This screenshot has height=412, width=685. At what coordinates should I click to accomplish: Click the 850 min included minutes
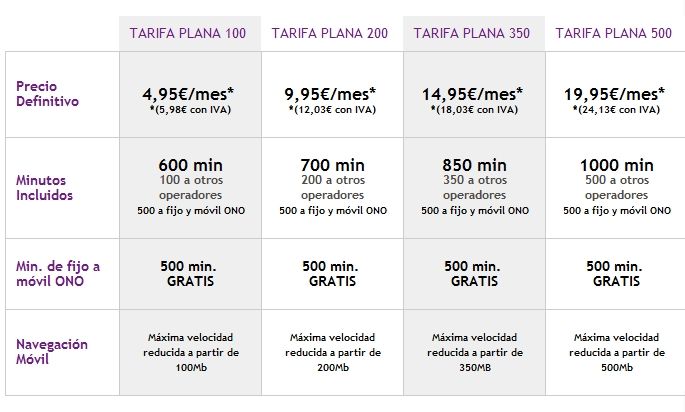tap(473, 164)
